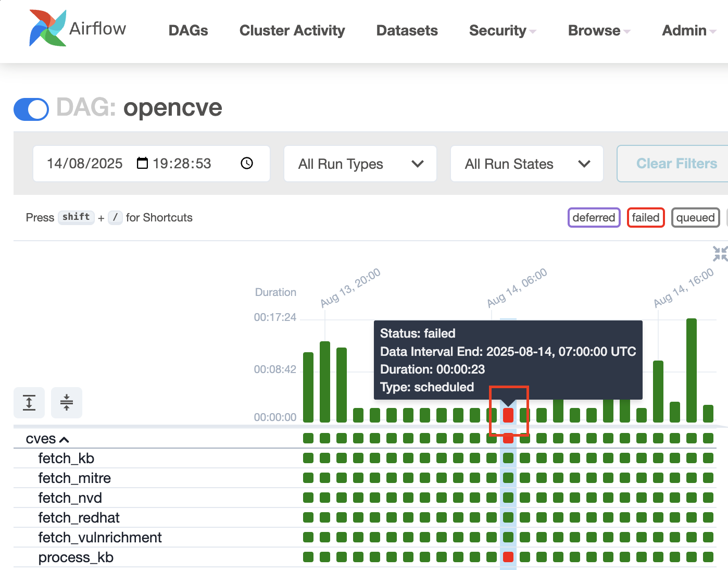This screenshot has height=570, width=728.
Task: Navigate to the Datasets page
Action: point(407,31)
